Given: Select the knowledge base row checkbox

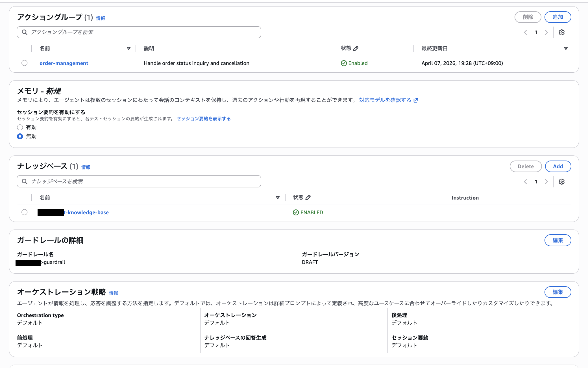Looking at the screenshot, I should [24, 212].
